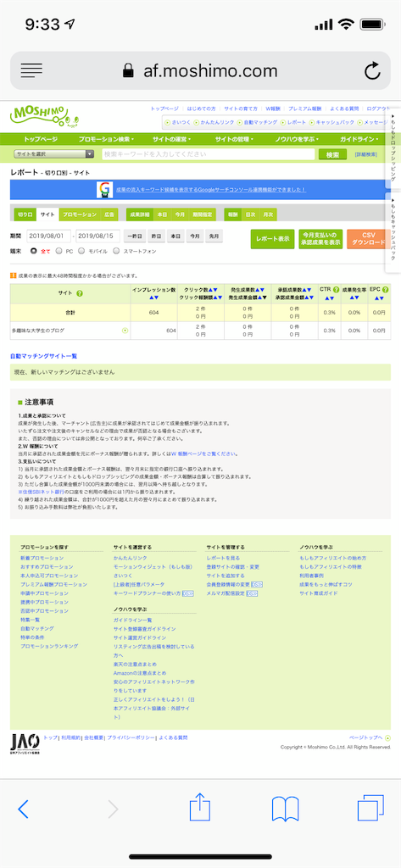This screenshot has width=401, height=868.
Task: Open the 詳細検索 link
Action: click(x=366, y=154)
